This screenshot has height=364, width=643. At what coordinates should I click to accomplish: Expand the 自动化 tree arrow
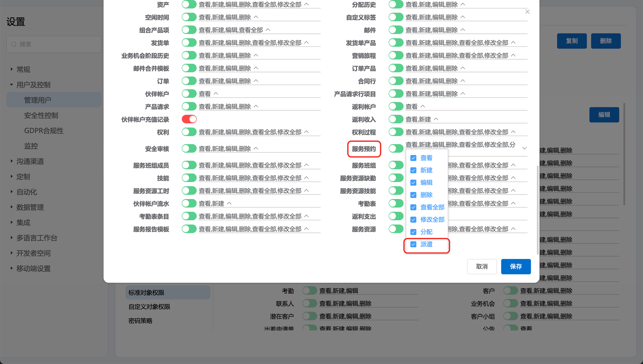[x=12, y=192]
